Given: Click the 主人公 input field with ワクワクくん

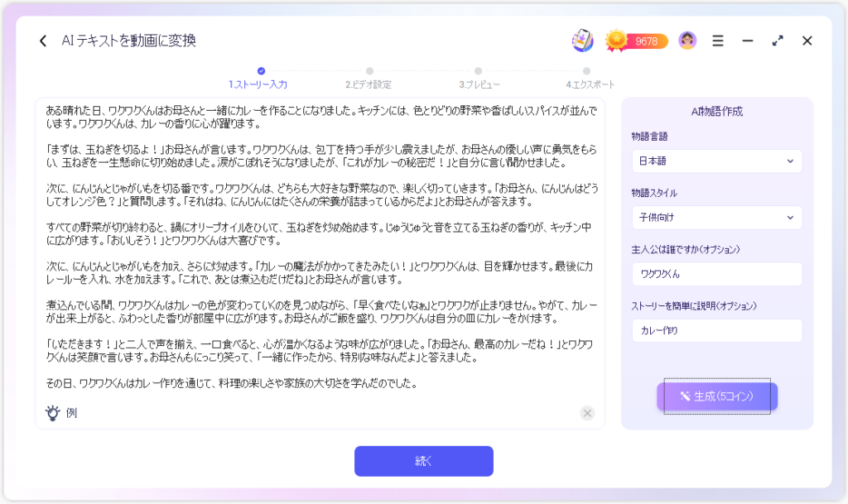Looking at the screenshot, I should pos(716,274).
